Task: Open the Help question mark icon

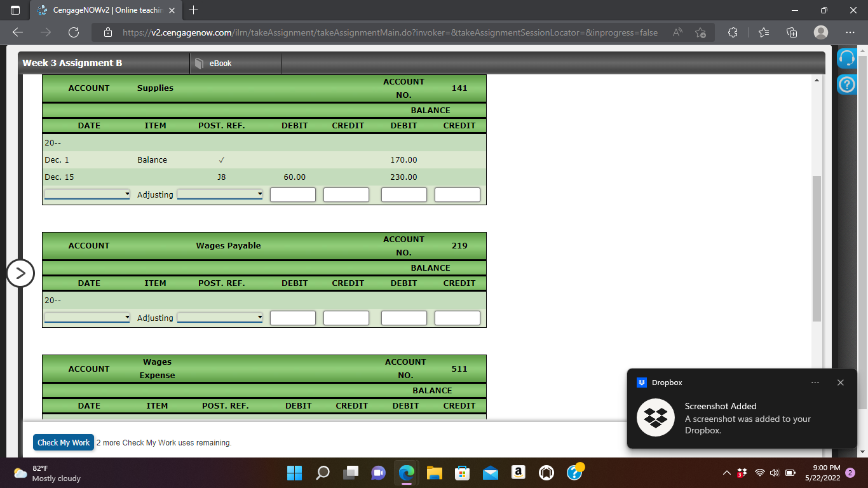Action: point(847,85)
